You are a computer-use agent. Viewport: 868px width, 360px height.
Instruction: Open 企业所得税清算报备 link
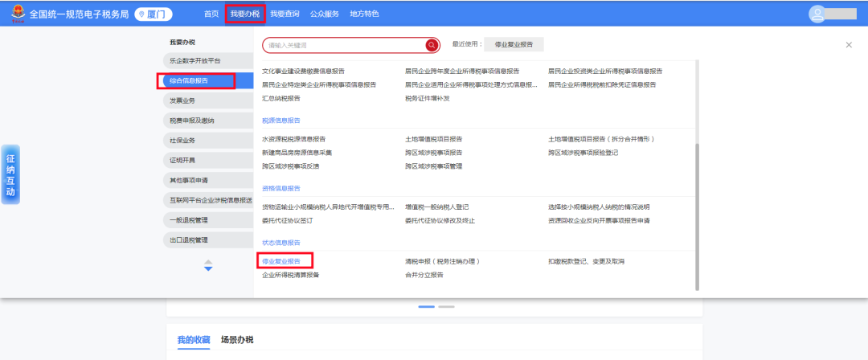coord(291,275)
